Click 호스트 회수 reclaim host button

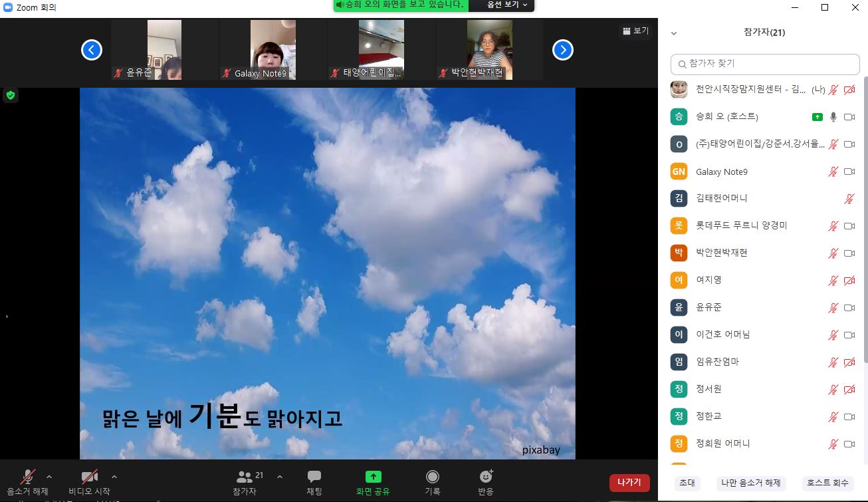pyautogui.click(x=827, y=483)
